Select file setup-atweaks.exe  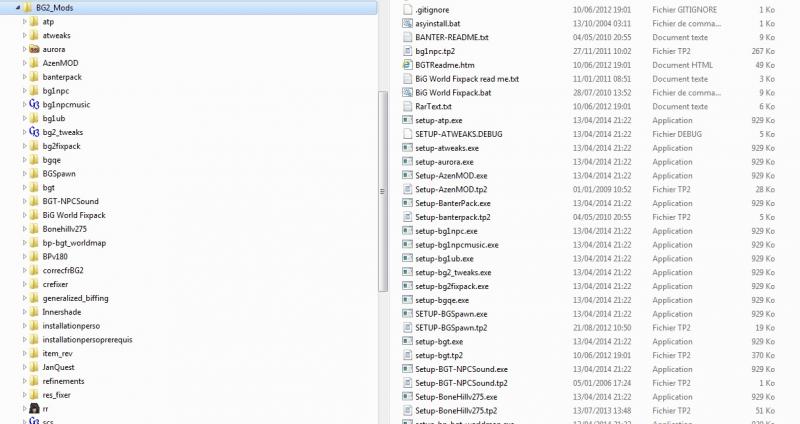[x=447, y=148]
